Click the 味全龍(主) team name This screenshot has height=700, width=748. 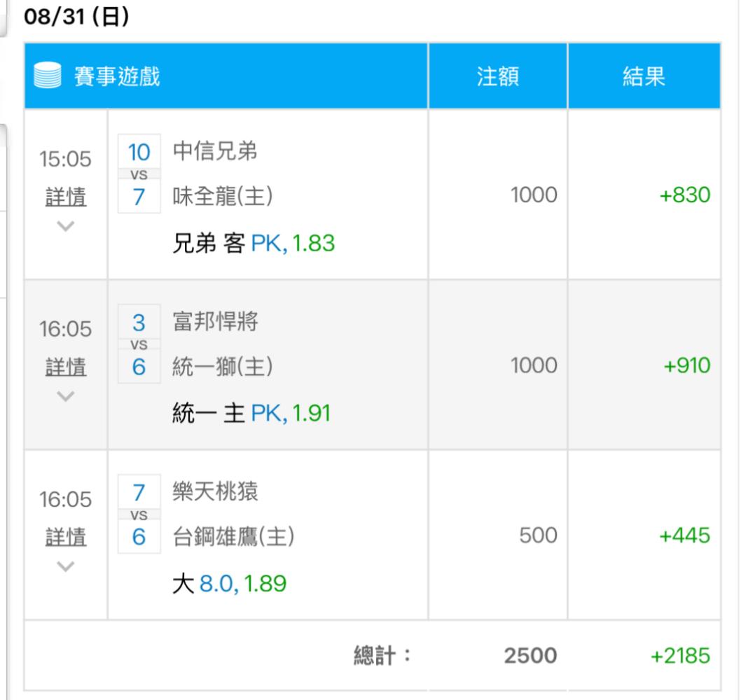click(223, 197)
